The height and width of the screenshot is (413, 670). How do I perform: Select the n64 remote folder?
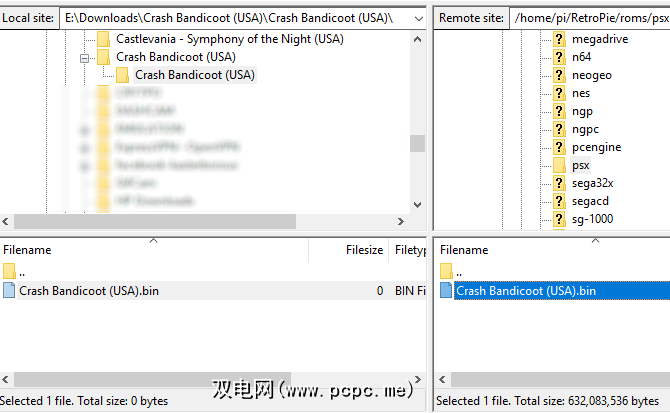(581, 57)
